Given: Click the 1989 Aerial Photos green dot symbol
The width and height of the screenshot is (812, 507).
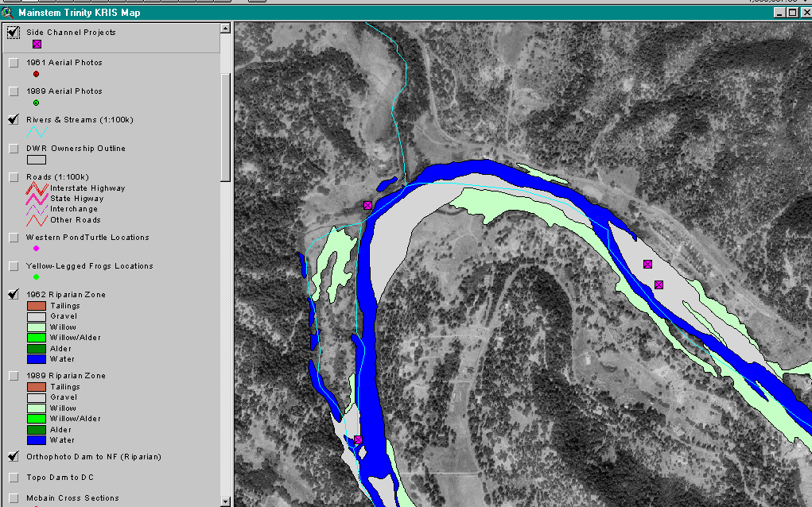Looking at the screenshot, I should click(x=37, y=103).
